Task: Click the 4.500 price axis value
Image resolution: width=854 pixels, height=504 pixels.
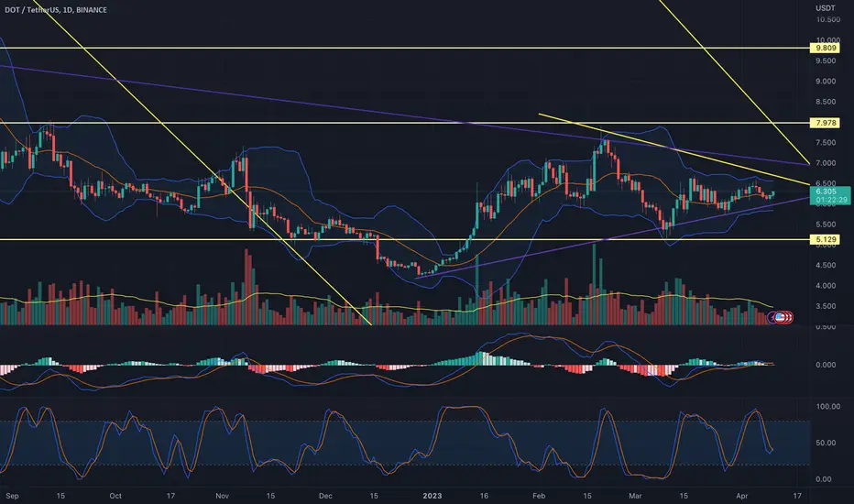Action: tap(826, 265)
